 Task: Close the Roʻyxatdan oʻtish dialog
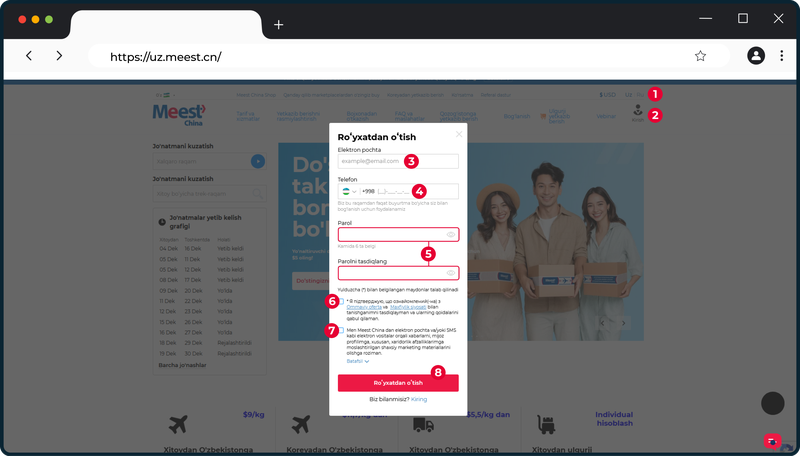(459, 134)
